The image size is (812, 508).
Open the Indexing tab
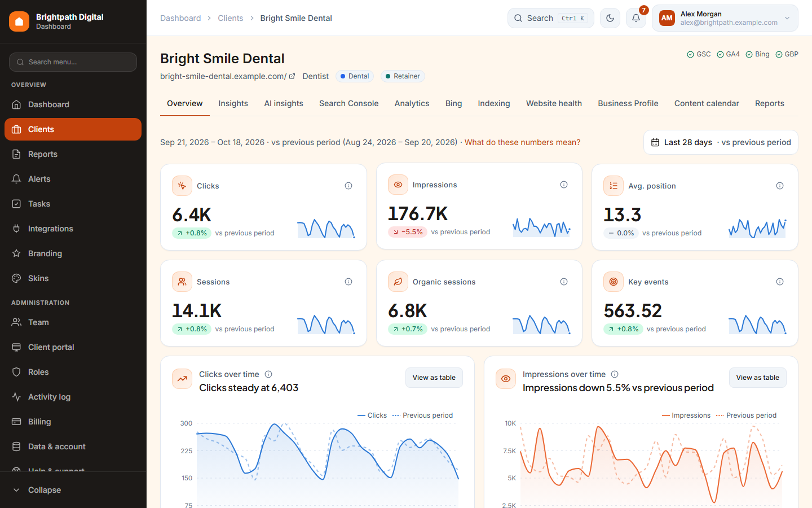[494, 103]
